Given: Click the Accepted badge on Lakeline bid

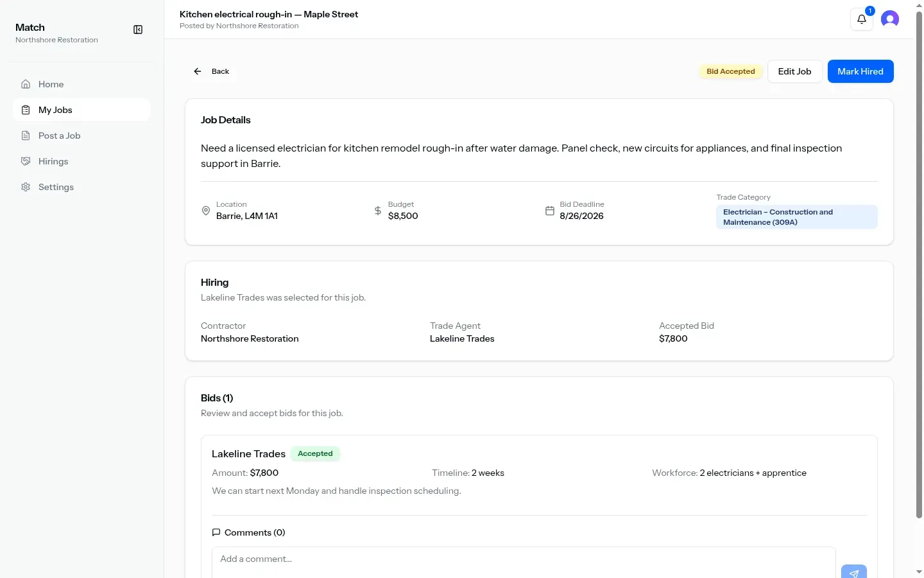Looking at the screenshot, I should point(315,453).
